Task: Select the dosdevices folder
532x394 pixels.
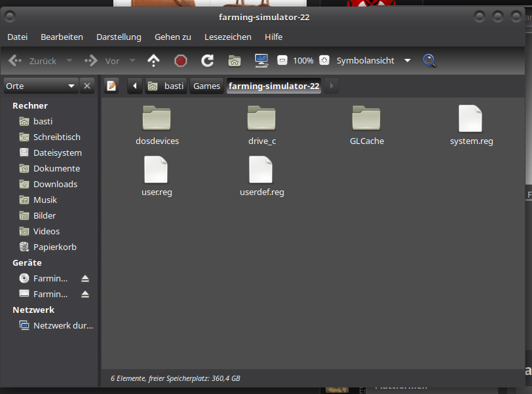Action: pyautogui.click(x=157, y=126)
